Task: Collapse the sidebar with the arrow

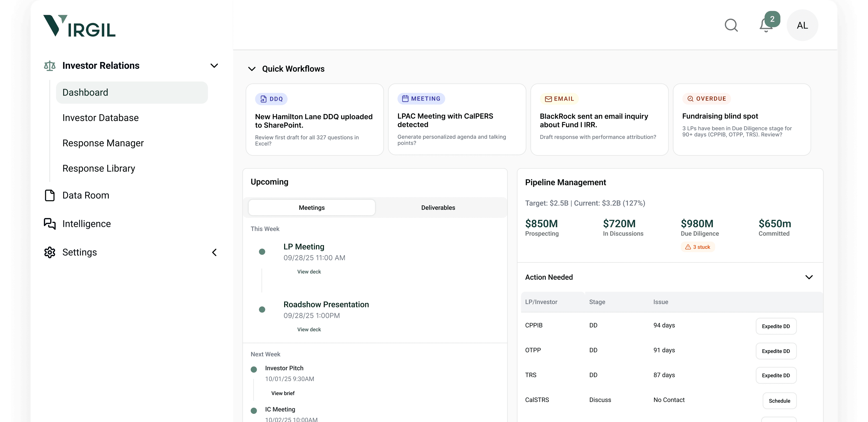Action: point(214,252)
